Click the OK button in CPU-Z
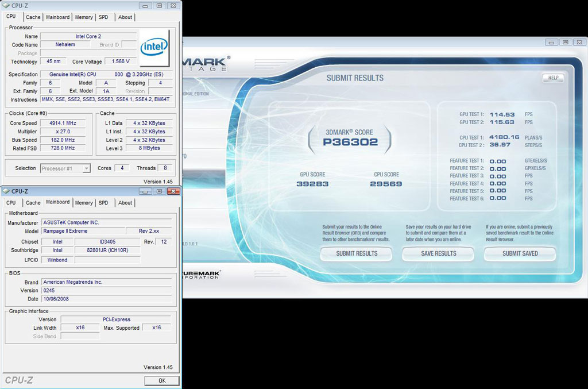 162,380
